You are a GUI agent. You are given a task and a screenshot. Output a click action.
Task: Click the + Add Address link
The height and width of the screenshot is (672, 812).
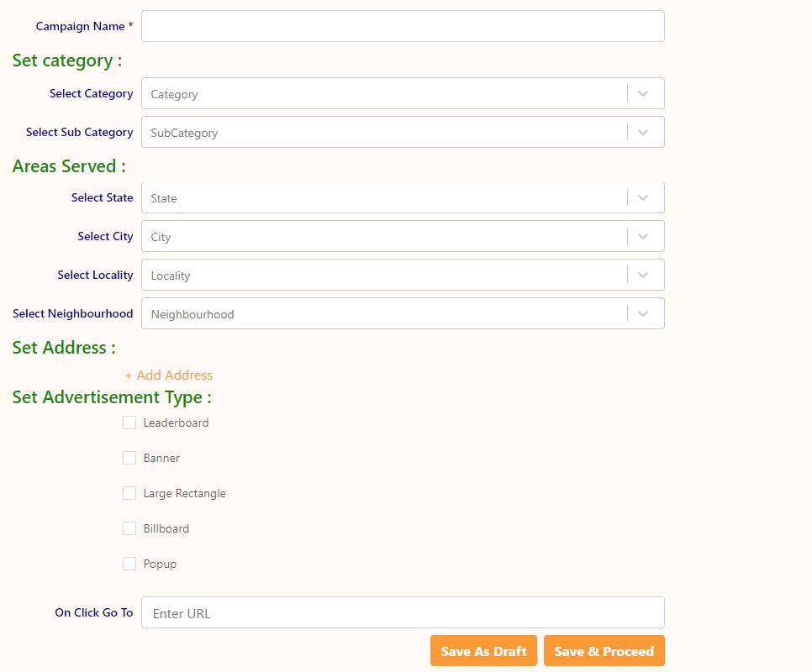coord(168,375)
